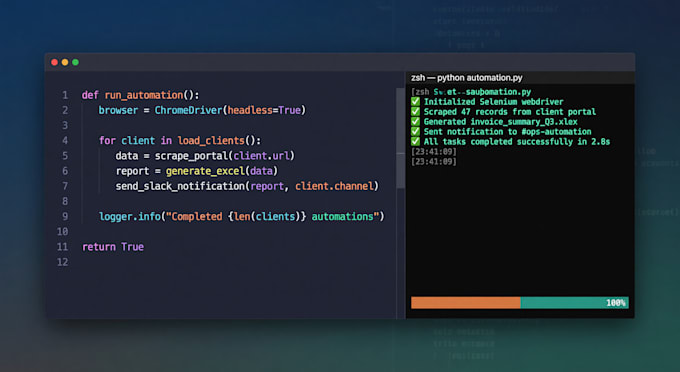Click the red close window button
Viewport: 680px width, 372px height.
pyautogui.click(x=54, y=62)
